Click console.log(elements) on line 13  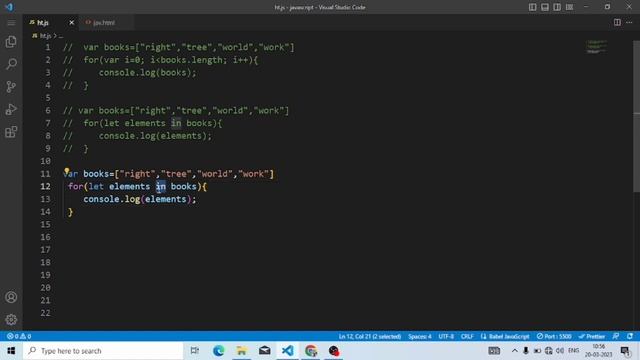point(140,199)
